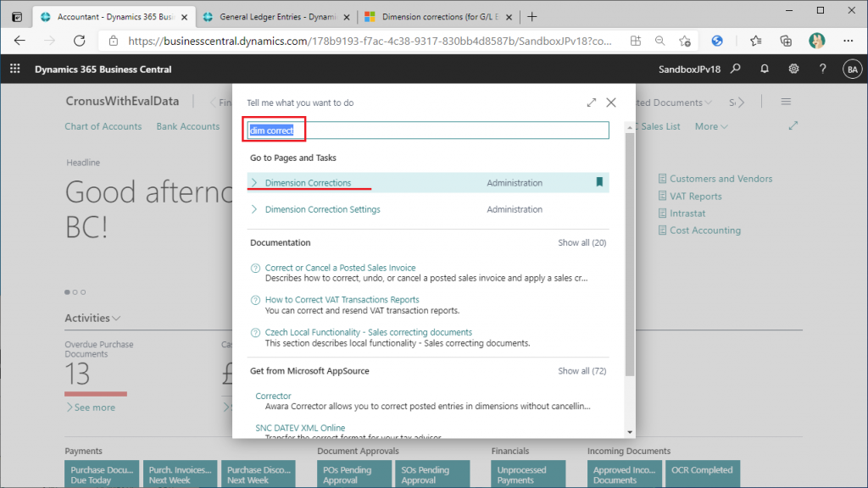
Task: Open the apps available icon in address bar
Action: click(636, 41)
